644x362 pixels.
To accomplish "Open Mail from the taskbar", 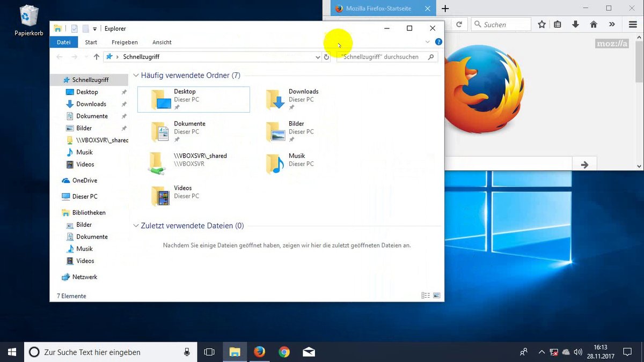I will click(309, 352).
